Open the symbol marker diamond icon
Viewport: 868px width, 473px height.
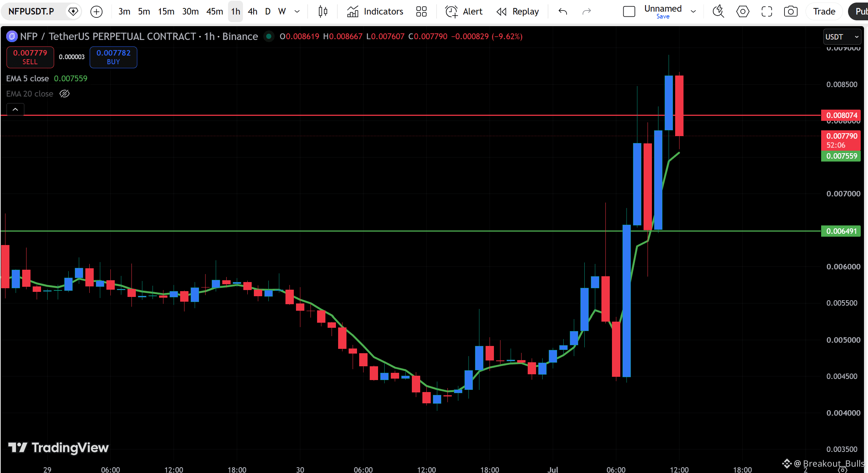[x=73, y=12]
